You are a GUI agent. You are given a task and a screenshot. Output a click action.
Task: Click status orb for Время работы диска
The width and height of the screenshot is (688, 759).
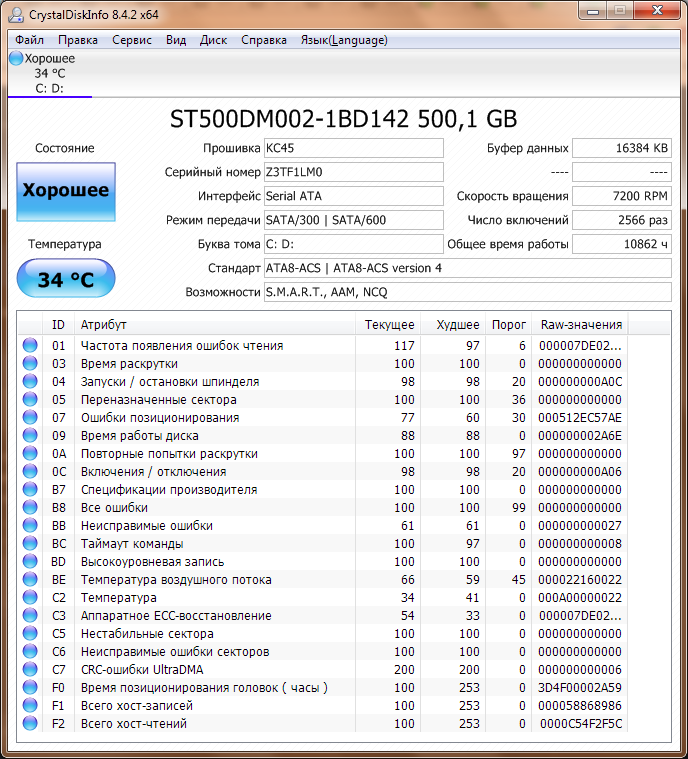point(30,435)
